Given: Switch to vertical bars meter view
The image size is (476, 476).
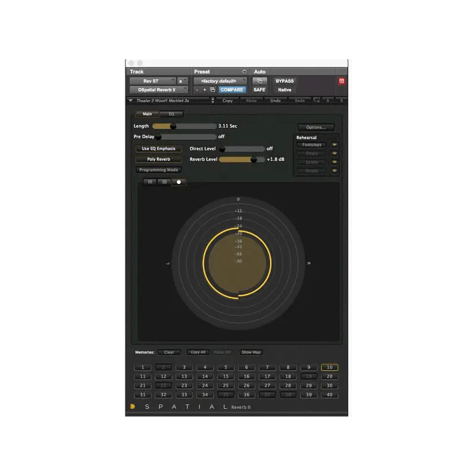Looking at the screenshot, I should [x=150, y=182].
